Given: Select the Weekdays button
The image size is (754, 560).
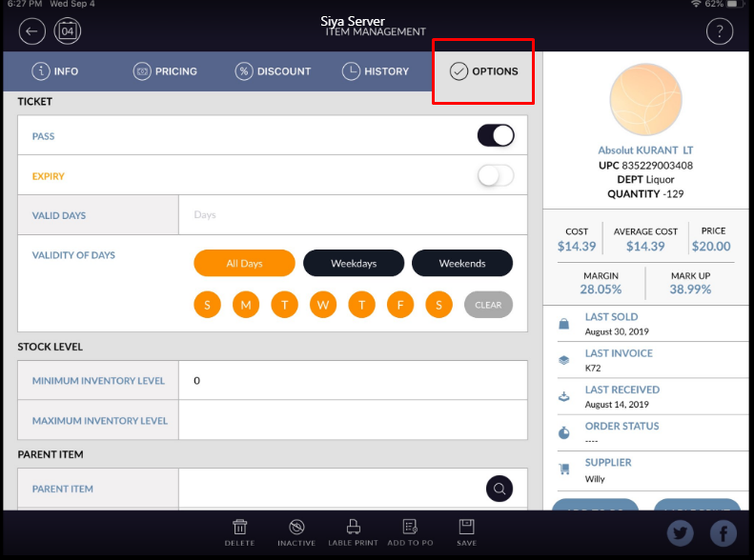Looking at the screenshot, I should 354,263.
